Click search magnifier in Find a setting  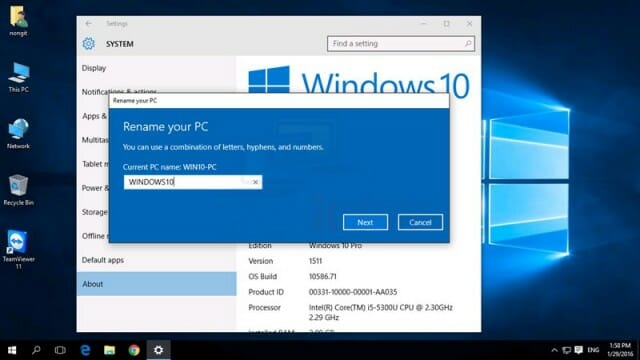pos(468,43)
